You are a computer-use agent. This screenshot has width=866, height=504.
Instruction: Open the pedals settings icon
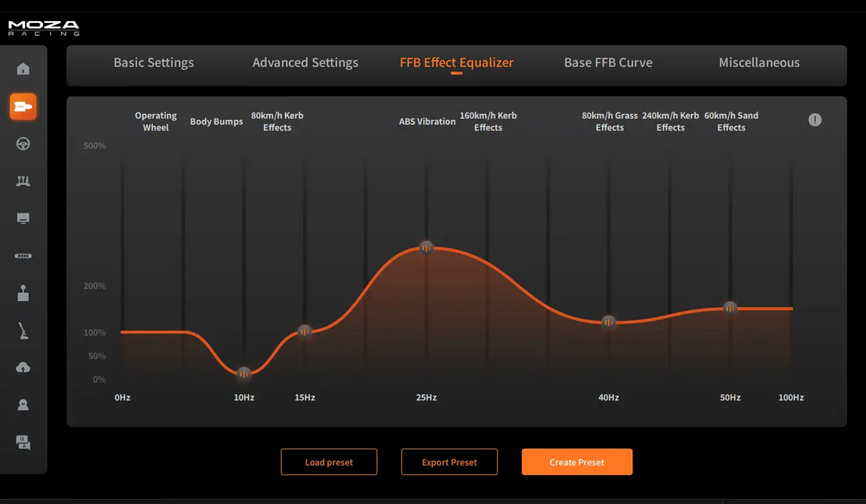[x=23, y=181]
